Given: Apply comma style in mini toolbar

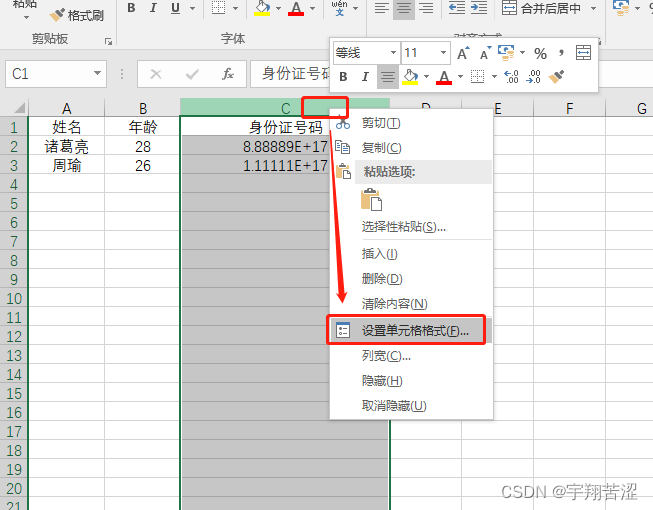Looking at the screenshot, I should pos(562,52).
